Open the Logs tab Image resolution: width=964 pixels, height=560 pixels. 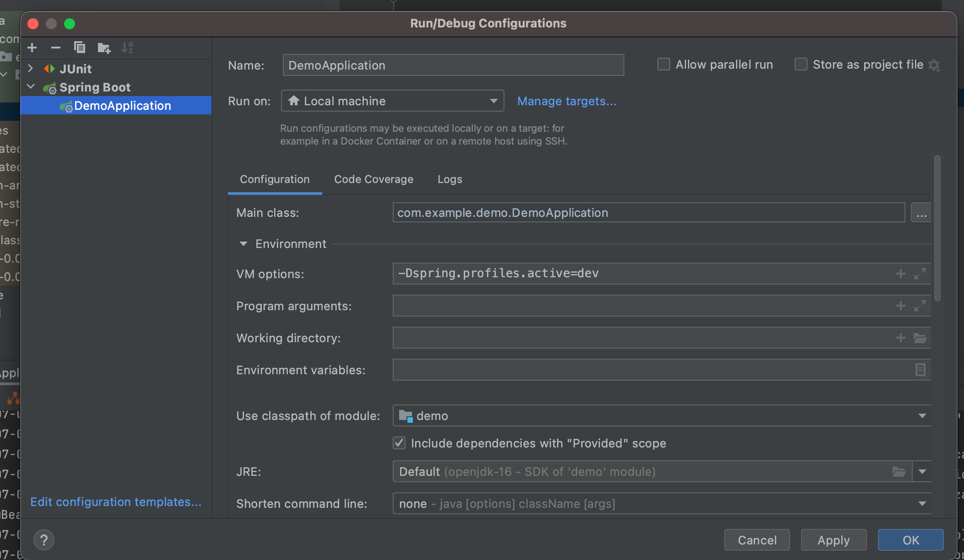(x=450, y=179)
